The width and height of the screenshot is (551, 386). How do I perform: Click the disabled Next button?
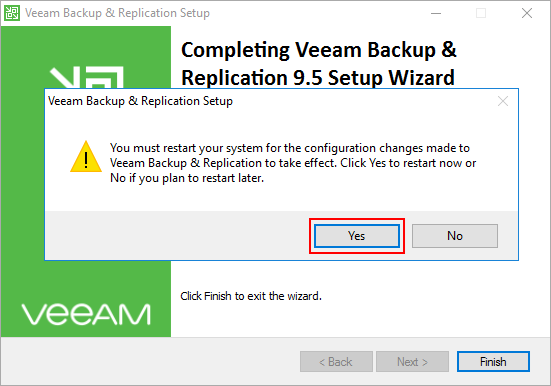[412, 361]
